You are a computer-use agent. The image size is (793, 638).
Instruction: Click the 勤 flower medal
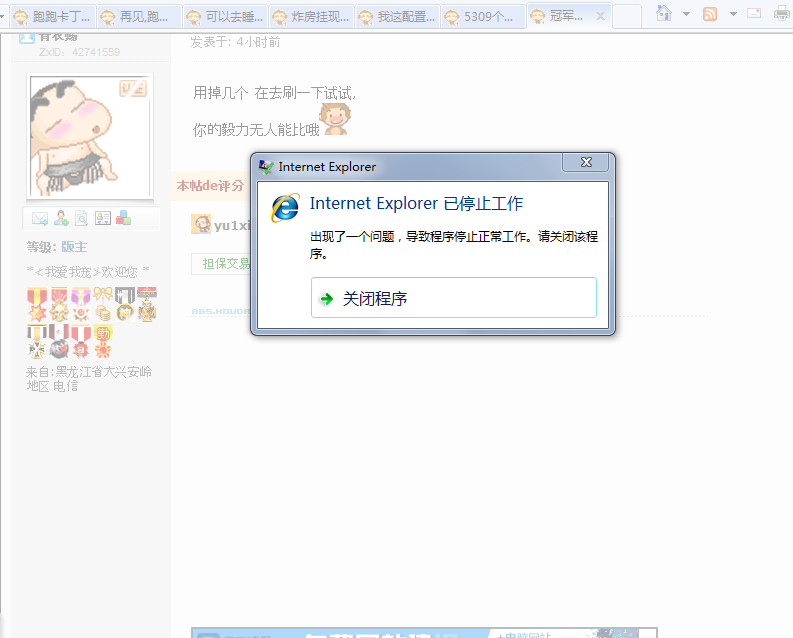103,342
